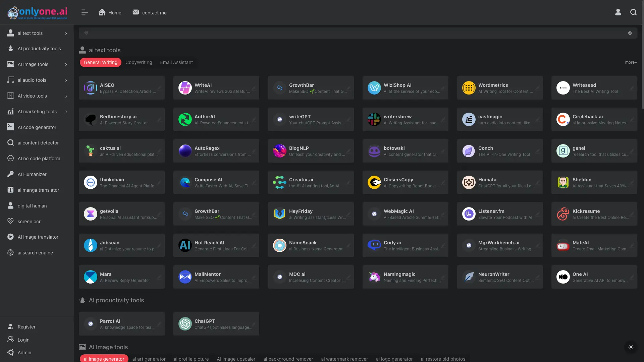Open AI code generator sidebar item
Image resolution: width=644 pixels, height=362 pixels.
(x=37, y=127)
